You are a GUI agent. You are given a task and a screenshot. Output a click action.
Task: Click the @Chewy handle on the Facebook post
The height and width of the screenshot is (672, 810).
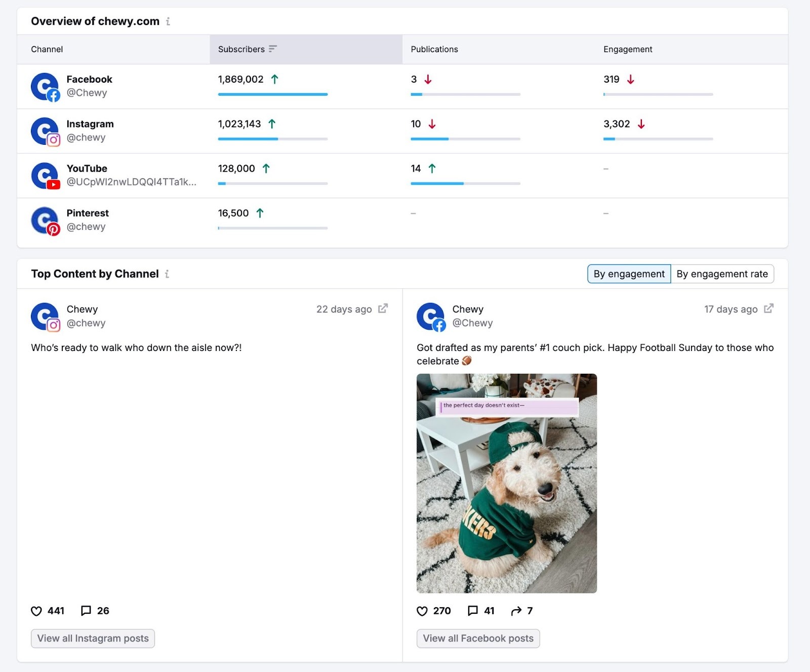click(x=472, y=323)
